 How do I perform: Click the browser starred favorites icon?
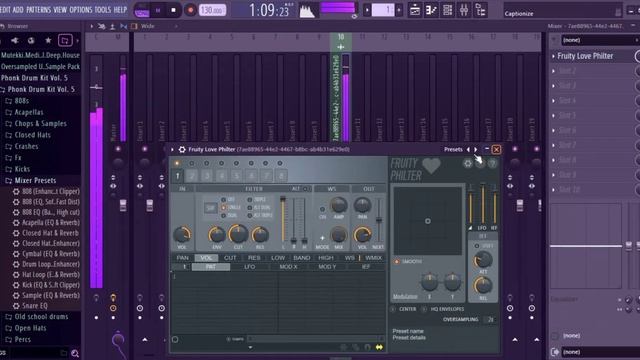coord(48,40)
